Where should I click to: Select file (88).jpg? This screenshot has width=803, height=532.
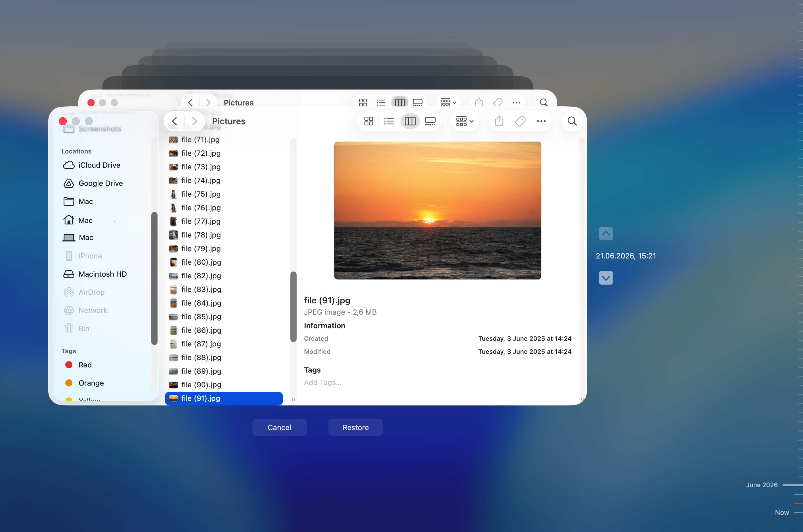point(224,358)
